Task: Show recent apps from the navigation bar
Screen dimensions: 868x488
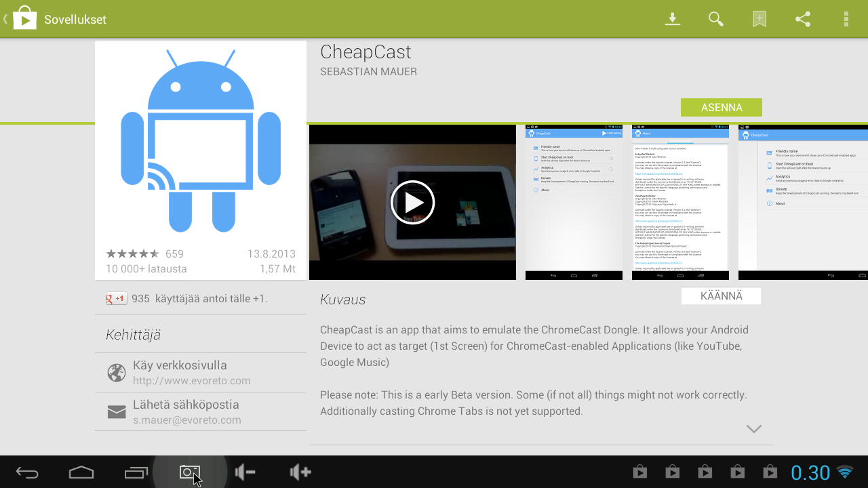Action: 136,472
